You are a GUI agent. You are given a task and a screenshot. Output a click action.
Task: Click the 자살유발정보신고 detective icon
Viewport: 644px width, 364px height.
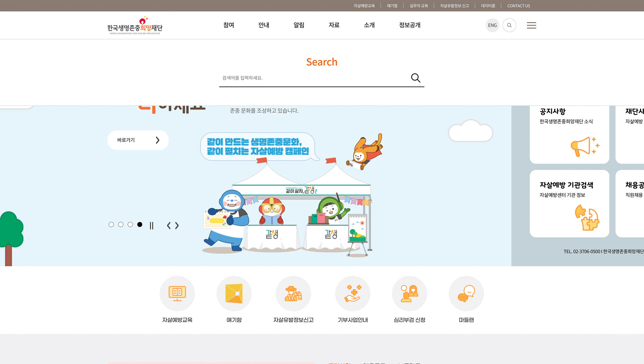[x=293, y=293]
